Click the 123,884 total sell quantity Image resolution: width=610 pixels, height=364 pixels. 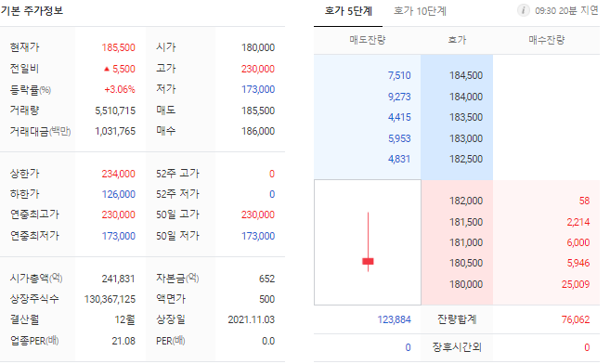pos(394,319)
